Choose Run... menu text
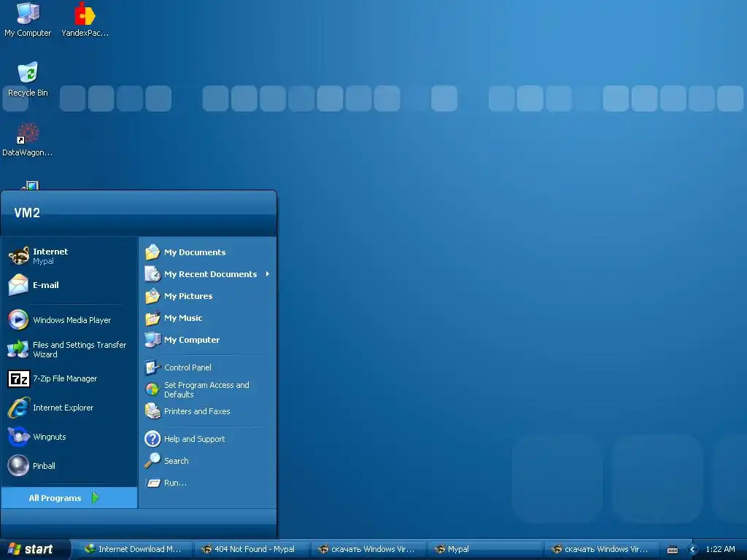 click(175, 483)
